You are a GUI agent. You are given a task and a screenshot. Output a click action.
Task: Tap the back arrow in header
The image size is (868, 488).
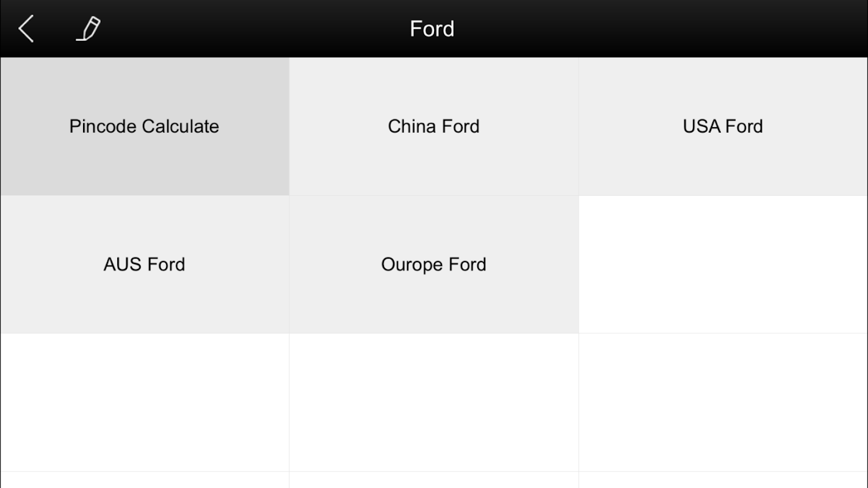(x=26, y=29)
